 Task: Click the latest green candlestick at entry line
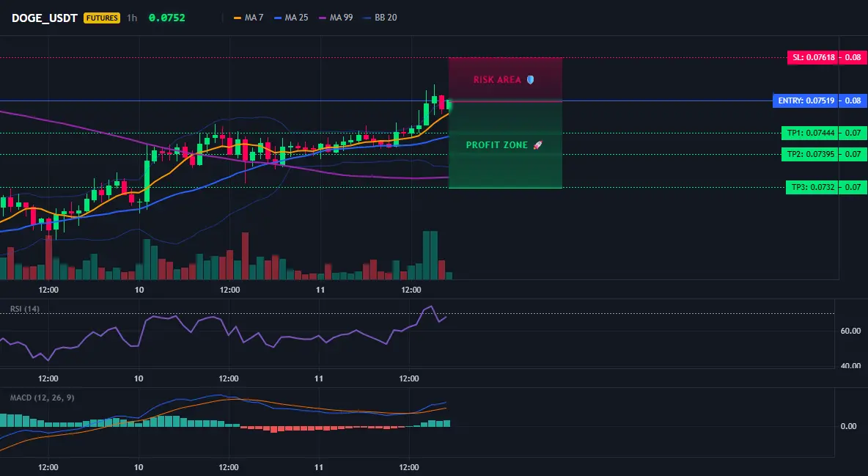point(449,106)
